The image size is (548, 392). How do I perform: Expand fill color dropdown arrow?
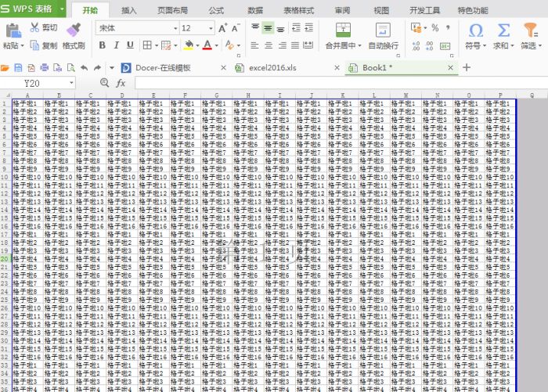click(197, 45)
